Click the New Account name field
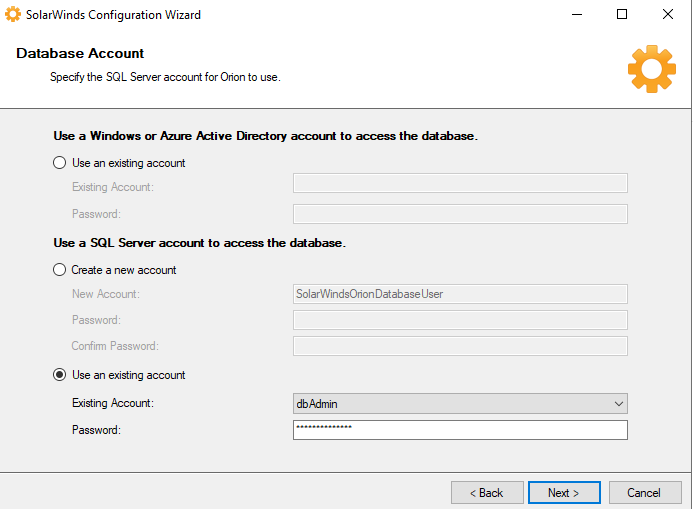This screenshot has height=509, width=693. coord(460,294)
